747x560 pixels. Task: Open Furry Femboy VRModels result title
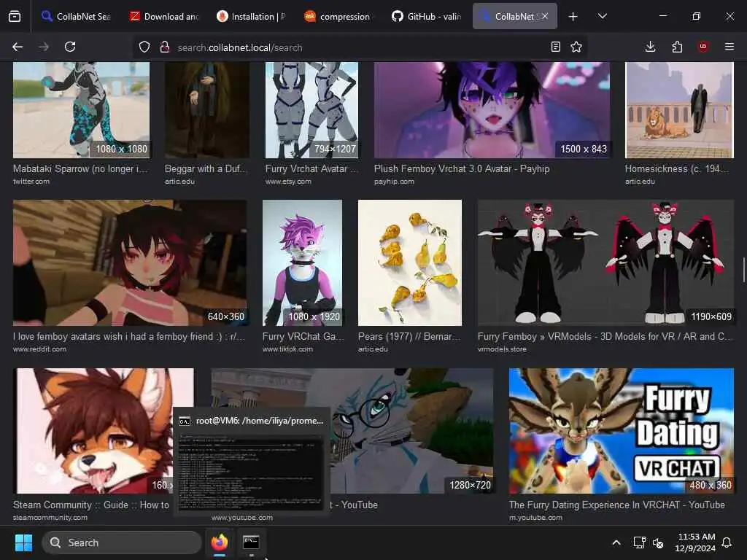(x=605, y=336)
